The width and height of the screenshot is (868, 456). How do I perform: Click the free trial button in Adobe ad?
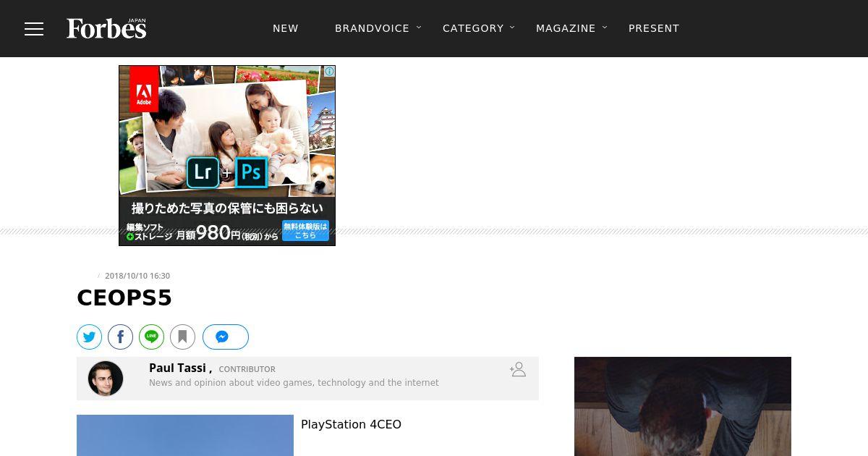click(305, 231)
